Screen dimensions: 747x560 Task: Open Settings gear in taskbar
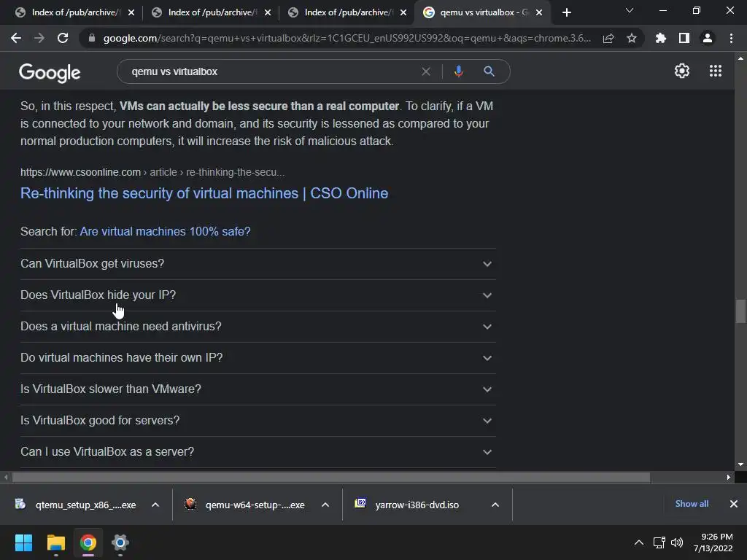(x=120, y=542)
